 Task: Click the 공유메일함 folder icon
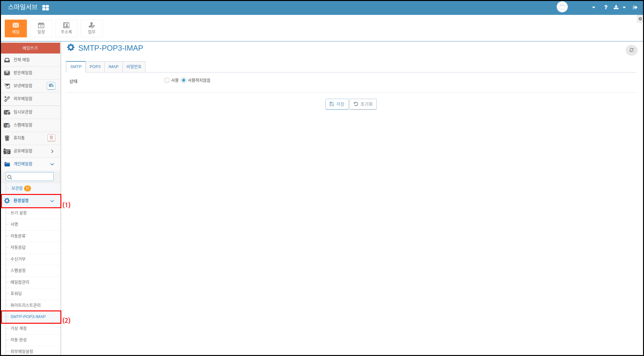(7, 151)
